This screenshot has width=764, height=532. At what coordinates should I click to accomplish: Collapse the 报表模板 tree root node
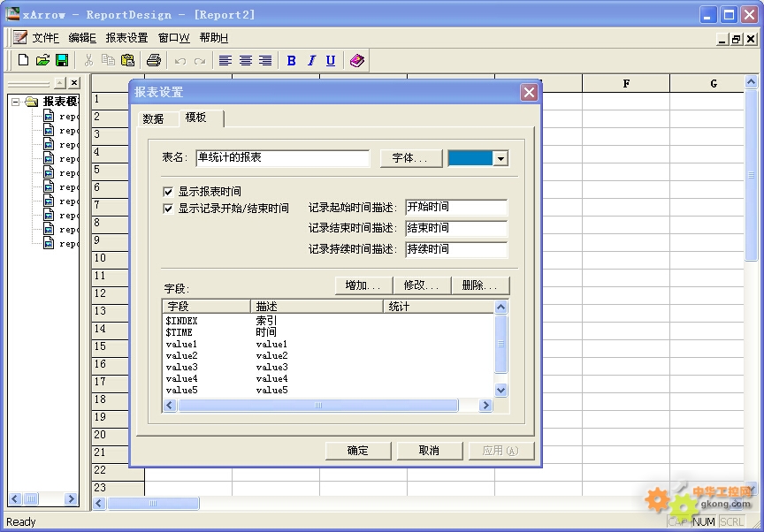16,102
